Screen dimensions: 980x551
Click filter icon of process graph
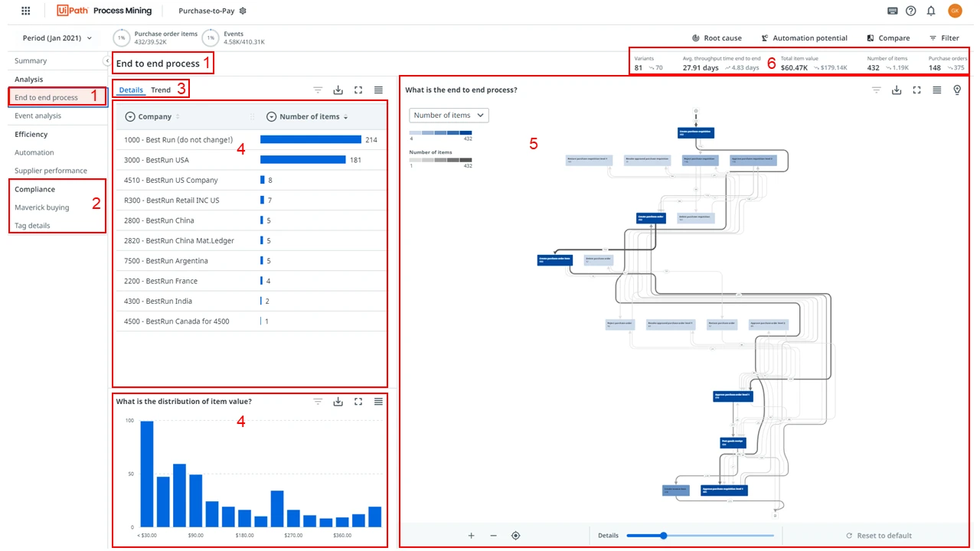pyautogui.click(x=877, y=90)
